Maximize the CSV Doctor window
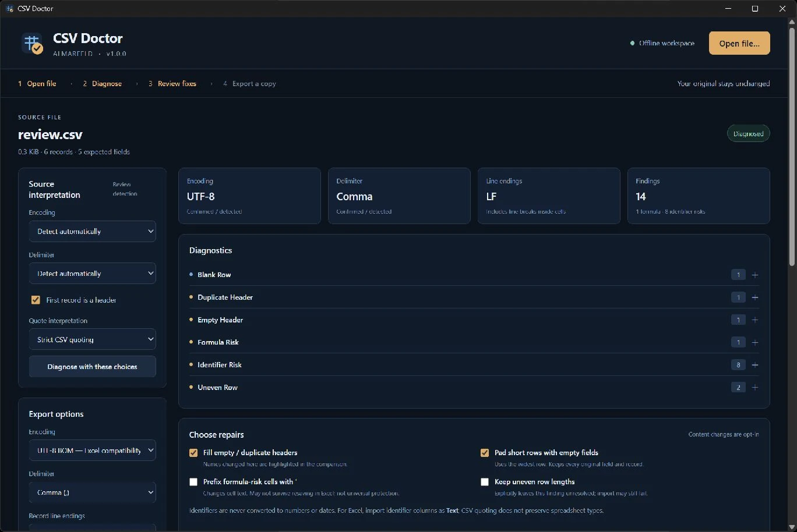 (x=755, y=9)
